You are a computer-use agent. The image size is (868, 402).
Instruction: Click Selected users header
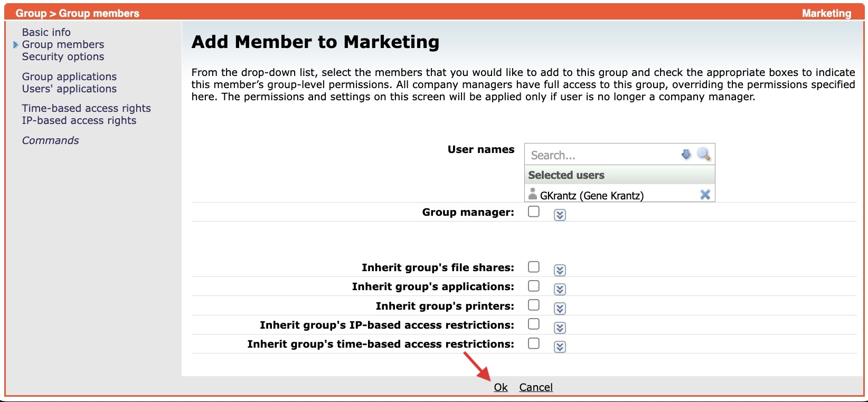[619, 175]
